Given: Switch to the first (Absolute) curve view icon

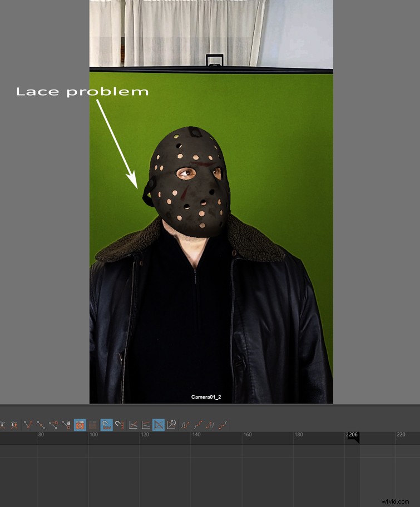Looking at the screenshot, I should pos(134,425).
